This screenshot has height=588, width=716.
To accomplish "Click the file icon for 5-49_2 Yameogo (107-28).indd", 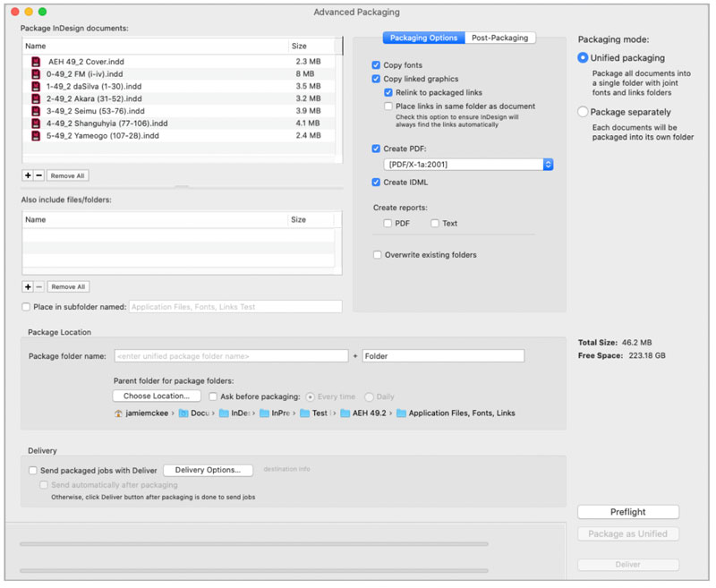I will [x=36, y=135].
